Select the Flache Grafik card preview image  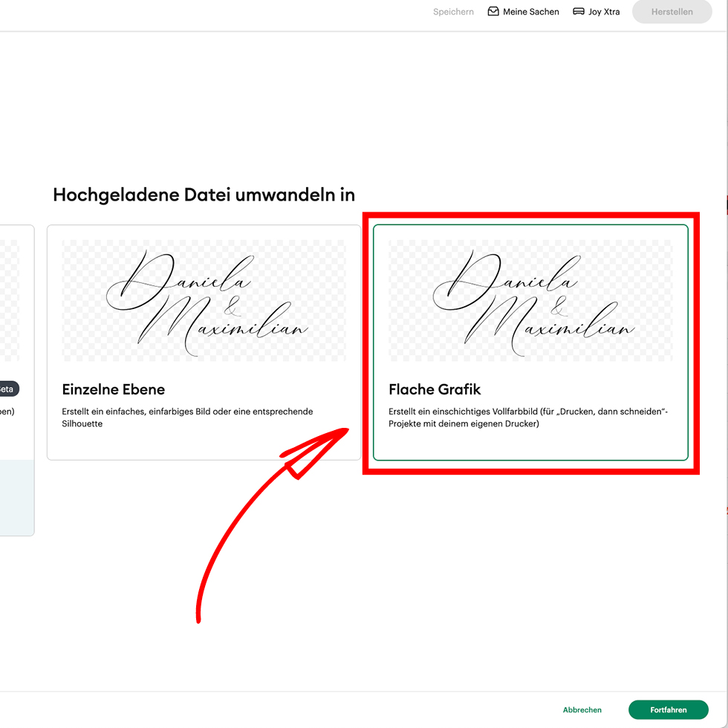point(530,300)
